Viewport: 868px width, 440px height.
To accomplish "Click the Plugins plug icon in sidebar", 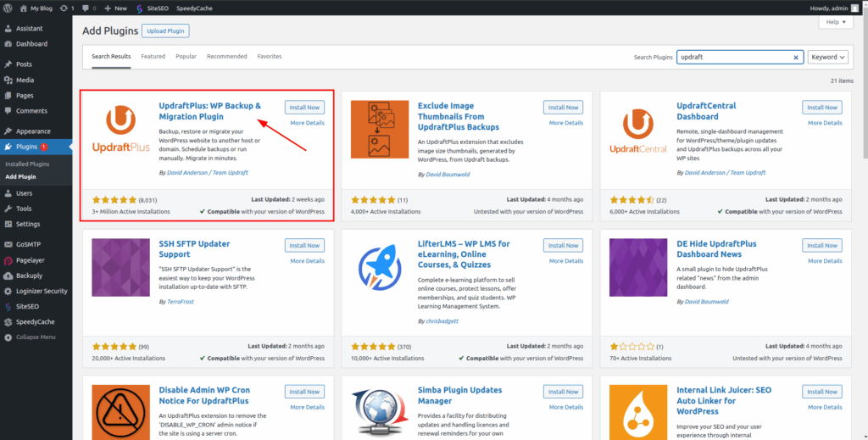I will pyautogui.click(x=8, y=147).
